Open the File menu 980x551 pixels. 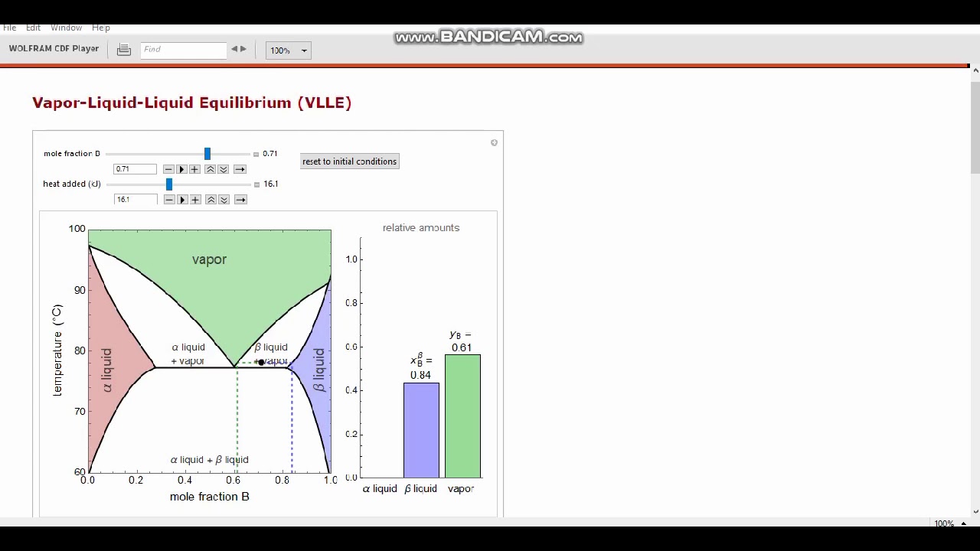(x=10, y=28)
